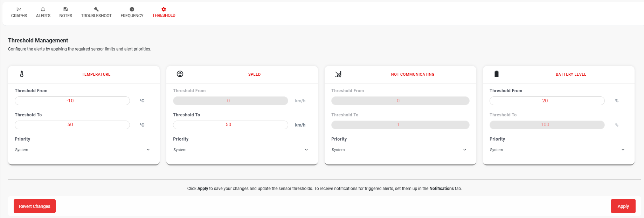
Task: Go to the Troubleshoot tab
Action: coord(96,13)
